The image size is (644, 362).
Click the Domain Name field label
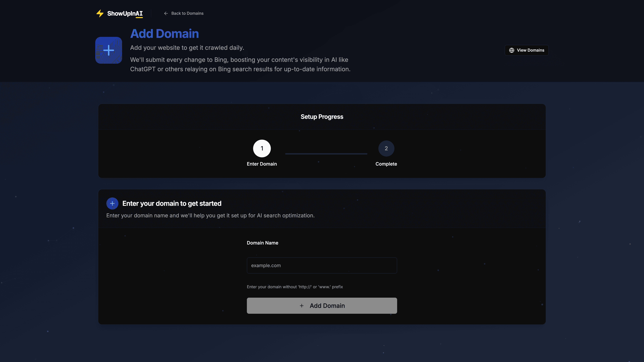[262, 243]
